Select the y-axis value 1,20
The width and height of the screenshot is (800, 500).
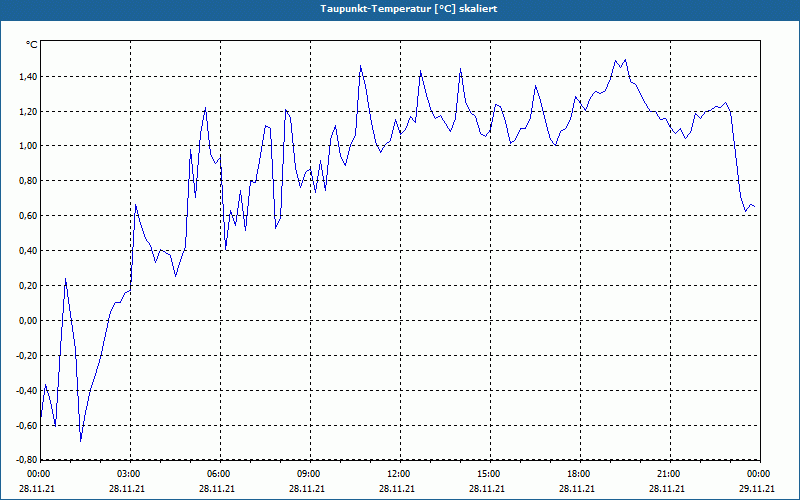coord(28,111)
